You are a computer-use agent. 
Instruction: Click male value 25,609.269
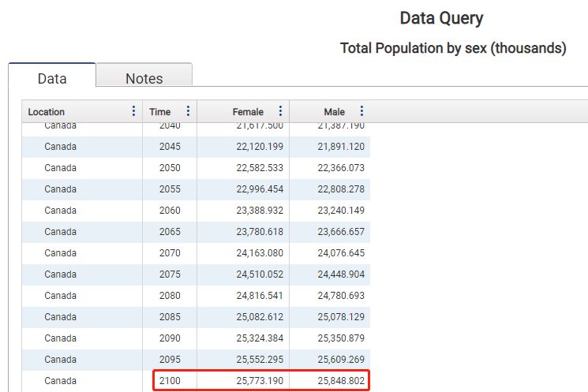(341, 360)
